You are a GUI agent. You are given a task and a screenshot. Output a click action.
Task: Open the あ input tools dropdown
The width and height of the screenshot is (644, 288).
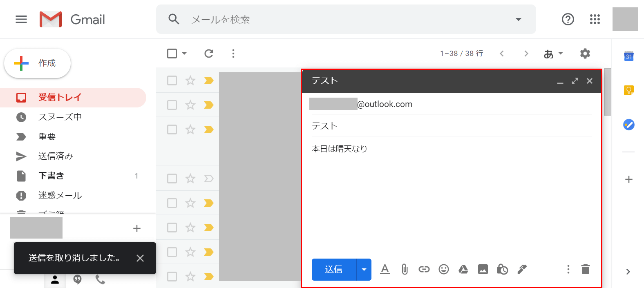(x=553, y=54)
